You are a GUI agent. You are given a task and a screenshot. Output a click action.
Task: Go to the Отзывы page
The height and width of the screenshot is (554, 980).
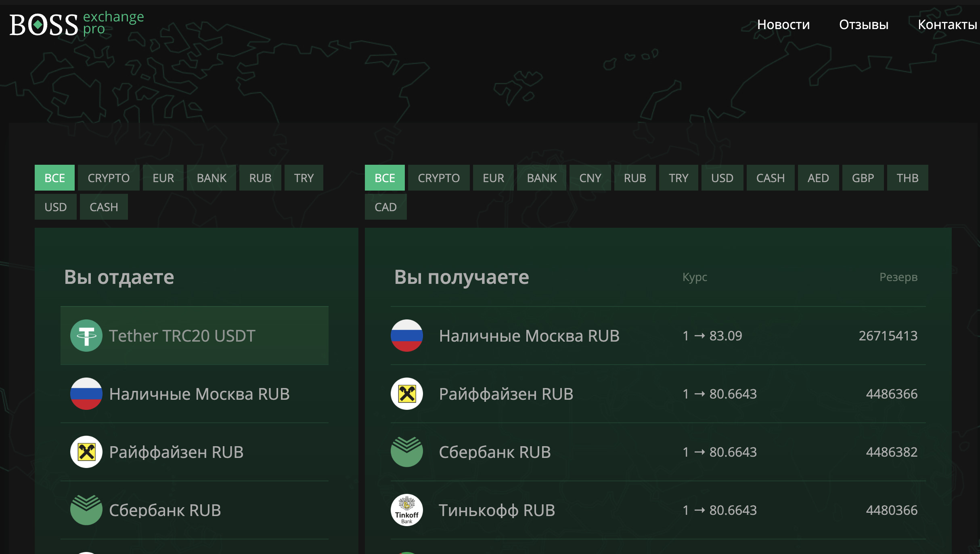click(863, 25)
